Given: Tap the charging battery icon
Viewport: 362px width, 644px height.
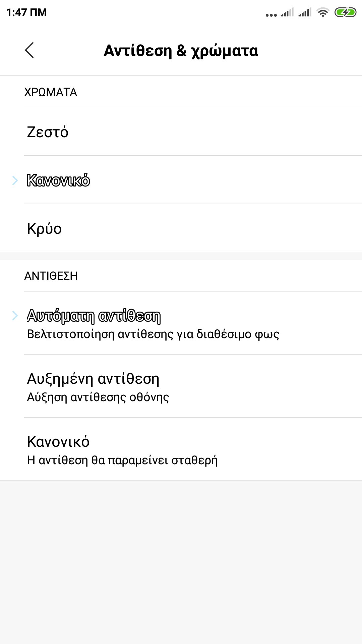Looking at the screenshot, I should click(345, 13).
